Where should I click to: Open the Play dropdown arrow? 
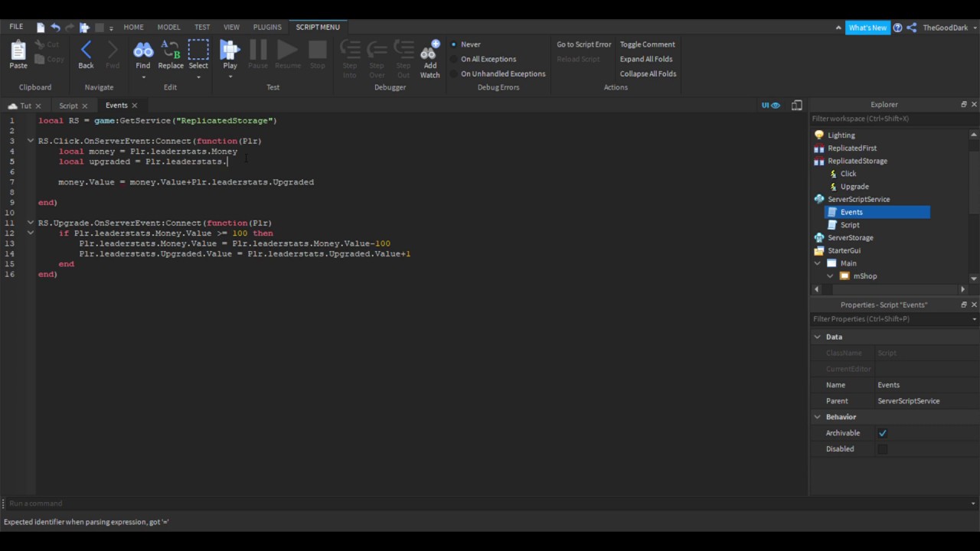tap(230, 76)
